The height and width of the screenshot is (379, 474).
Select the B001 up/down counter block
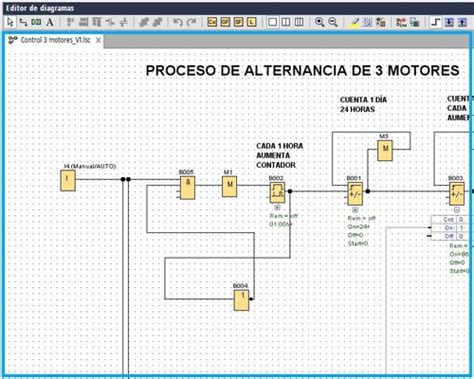coord(355,194)
